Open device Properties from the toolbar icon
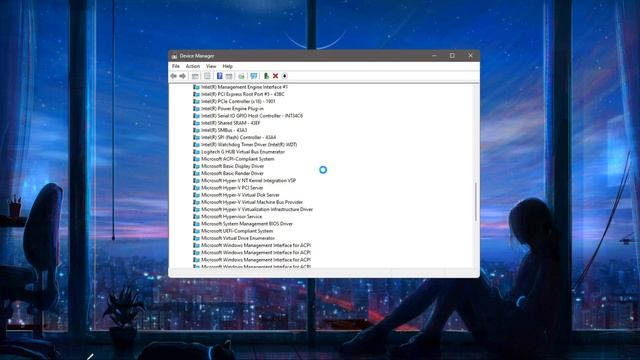The height and width of the screenshot is (360, 640). tap(207, 76)
